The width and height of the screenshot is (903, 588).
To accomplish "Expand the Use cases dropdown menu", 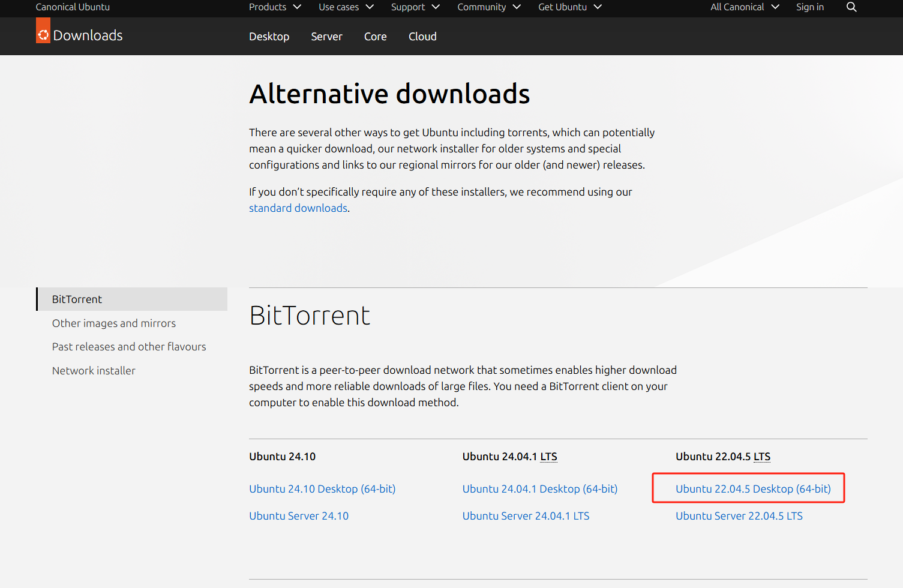I will pos(346,7).
